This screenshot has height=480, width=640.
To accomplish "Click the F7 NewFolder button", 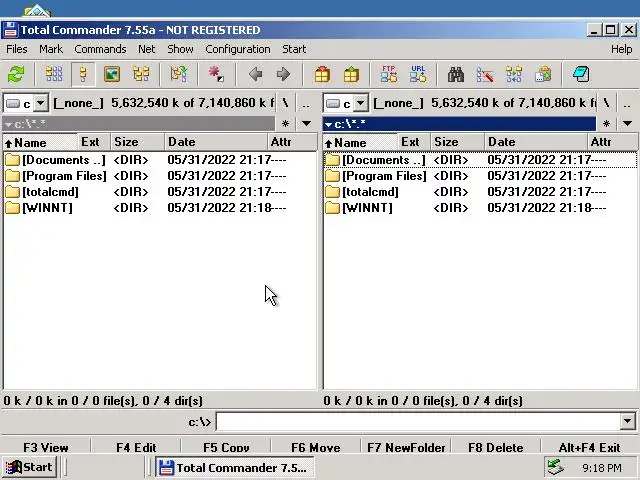I will [406, 447].
